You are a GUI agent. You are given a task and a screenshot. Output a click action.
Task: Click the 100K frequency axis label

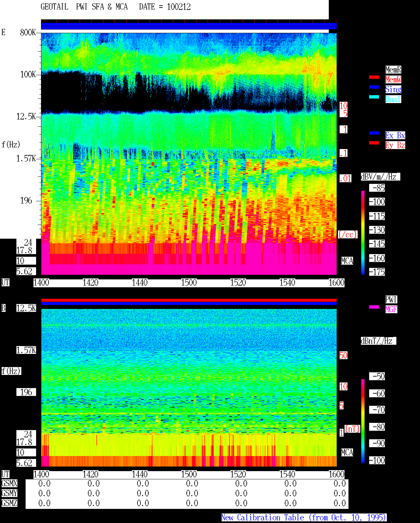[x=28, y=74]
